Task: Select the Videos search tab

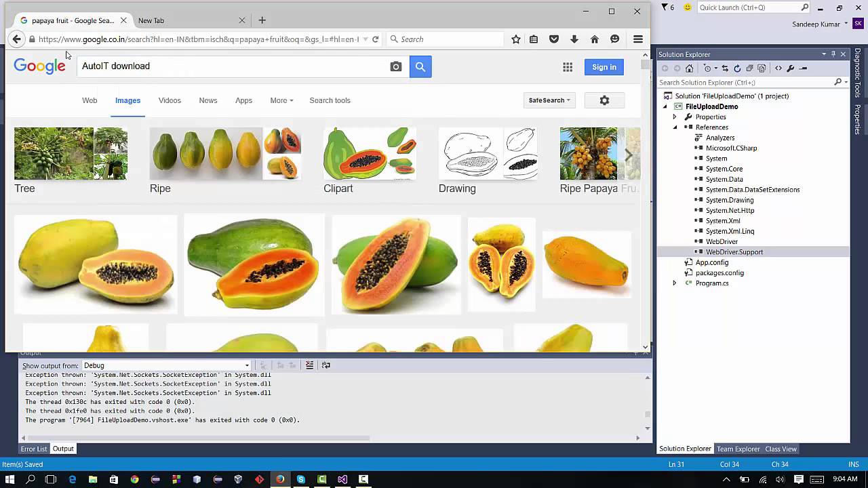Action: [170, 100]
